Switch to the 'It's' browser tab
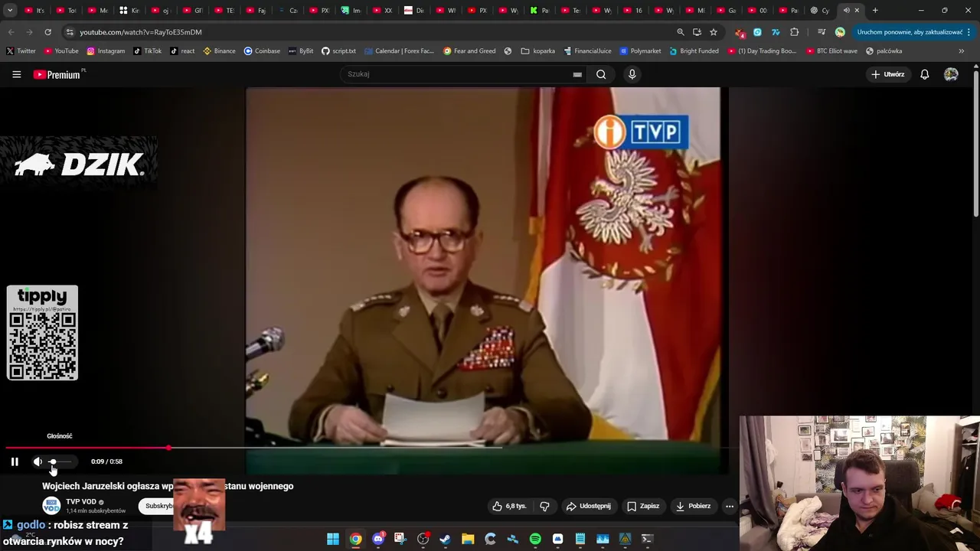This screenshot has height=551, width=980. (x=35, y=11)
